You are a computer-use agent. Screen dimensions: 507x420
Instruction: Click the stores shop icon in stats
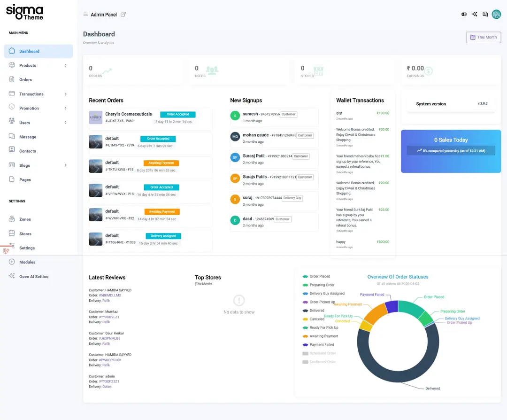[318, 71]
